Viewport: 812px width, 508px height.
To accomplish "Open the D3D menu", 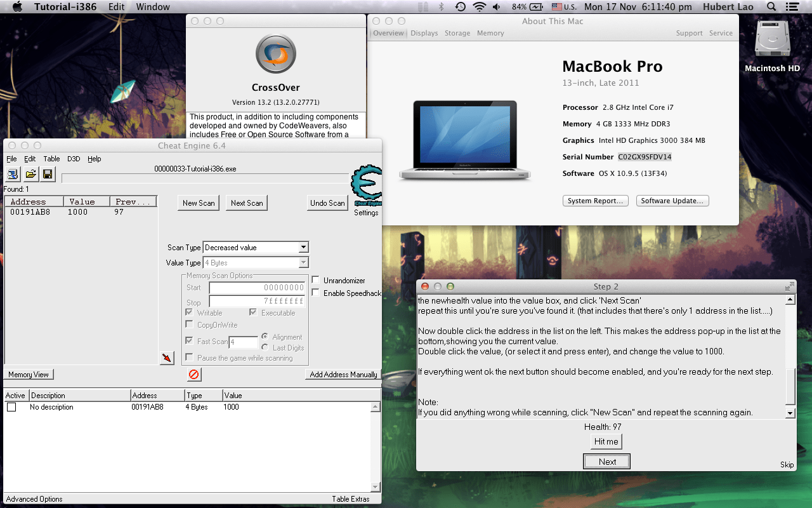I will [x=74, y=159].
